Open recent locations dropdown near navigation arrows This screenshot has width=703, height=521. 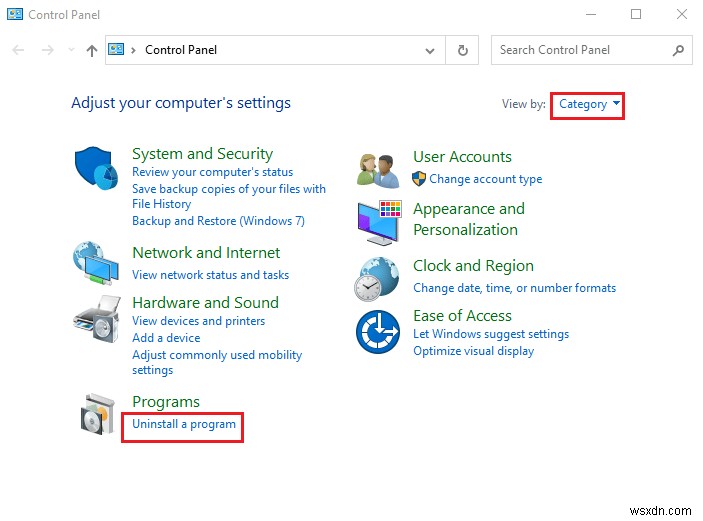click(70, 50)
